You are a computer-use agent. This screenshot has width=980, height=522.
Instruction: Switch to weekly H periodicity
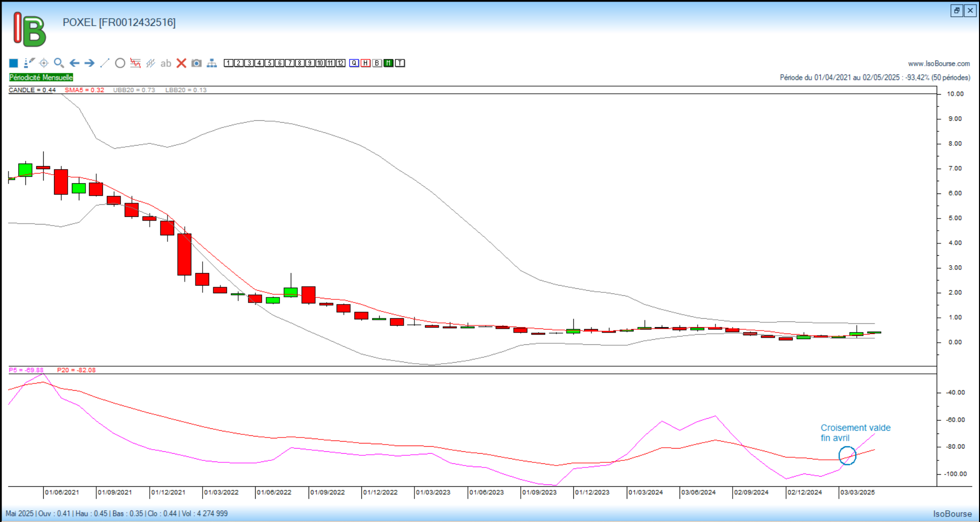coord(366,63)
